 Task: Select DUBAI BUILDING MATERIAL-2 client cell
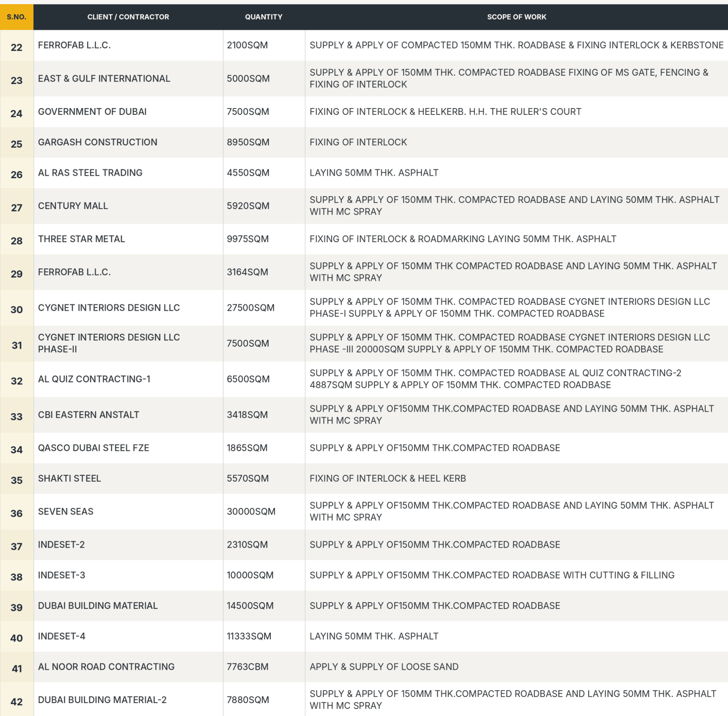click(128, 700)
